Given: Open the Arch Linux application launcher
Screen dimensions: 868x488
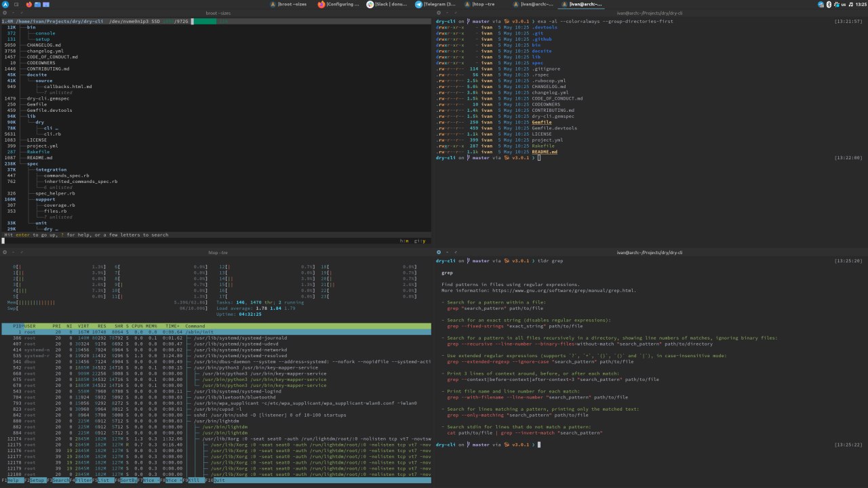Looking at the screenshot, I should click(x=5, y=4).
